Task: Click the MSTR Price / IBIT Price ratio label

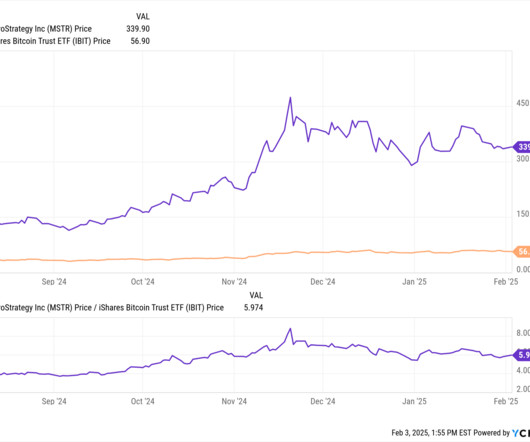Action: coord(112,308)
